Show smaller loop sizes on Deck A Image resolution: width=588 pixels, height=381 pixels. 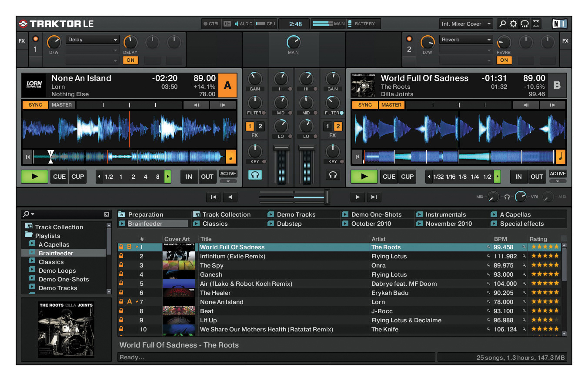click(99, 177)
